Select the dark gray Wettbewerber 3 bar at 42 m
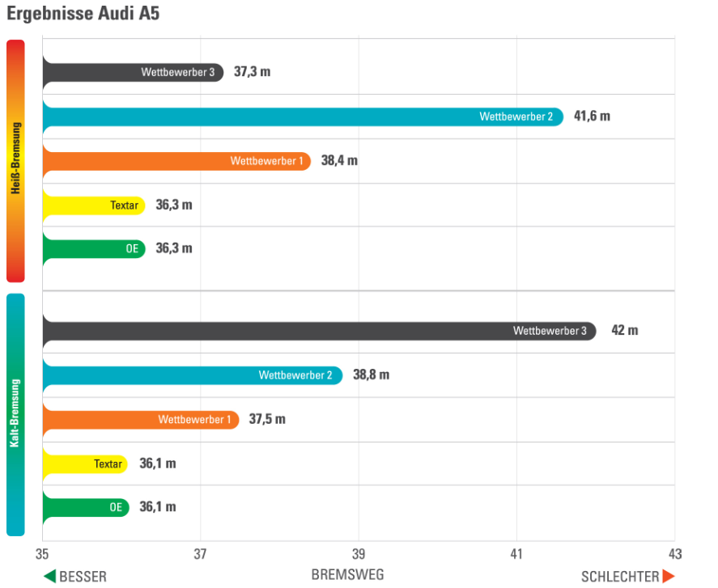Screen dimensions: 718x588 tap(319, 331)
